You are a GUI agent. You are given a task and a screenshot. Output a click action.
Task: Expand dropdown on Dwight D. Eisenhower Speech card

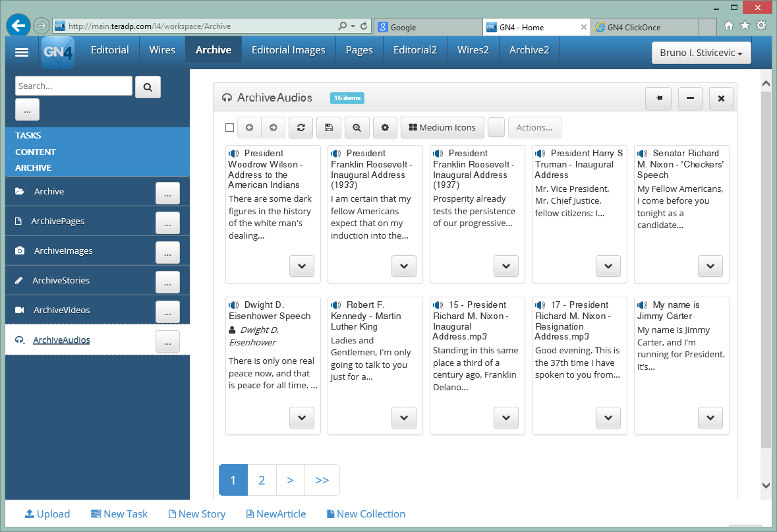tap(302, 418)
